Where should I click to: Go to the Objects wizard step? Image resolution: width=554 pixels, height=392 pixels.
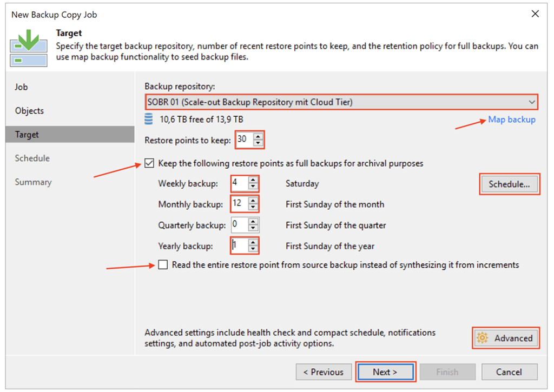(x=29, y=110)
